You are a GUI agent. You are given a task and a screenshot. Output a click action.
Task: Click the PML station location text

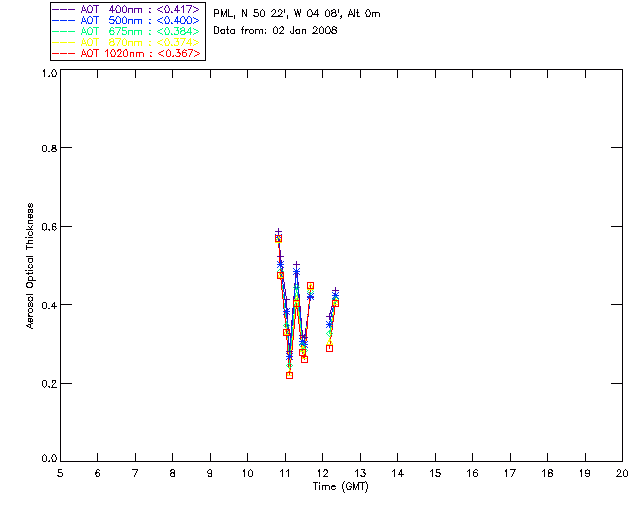tap(297, 14)
